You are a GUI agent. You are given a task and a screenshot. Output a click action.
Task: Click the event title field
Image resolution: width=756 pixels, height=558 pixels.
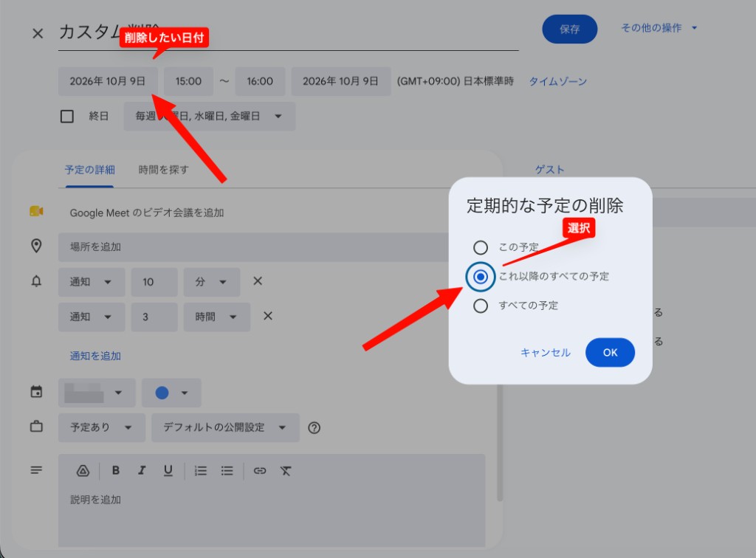[289, 32]
